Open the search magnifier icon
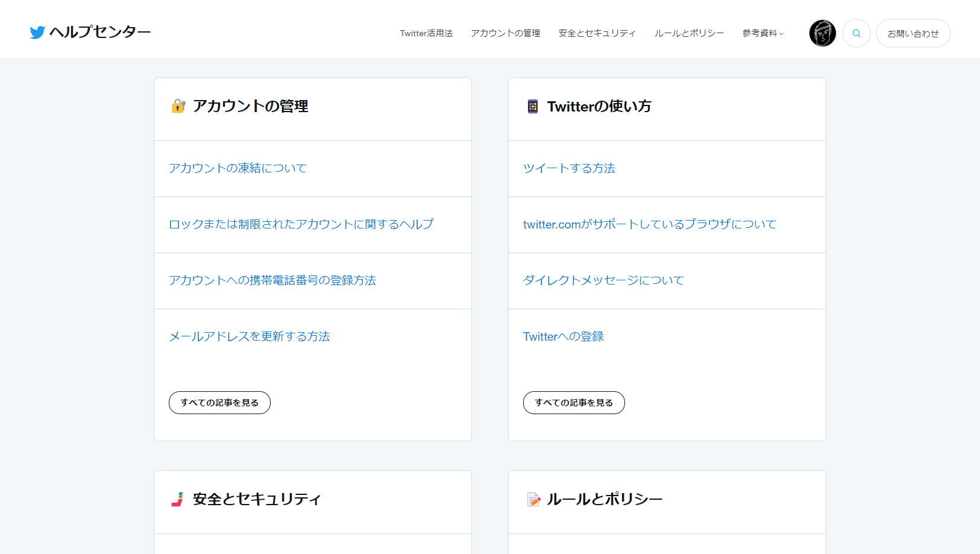This screenshot has height=554, width=980. (856, 33)
